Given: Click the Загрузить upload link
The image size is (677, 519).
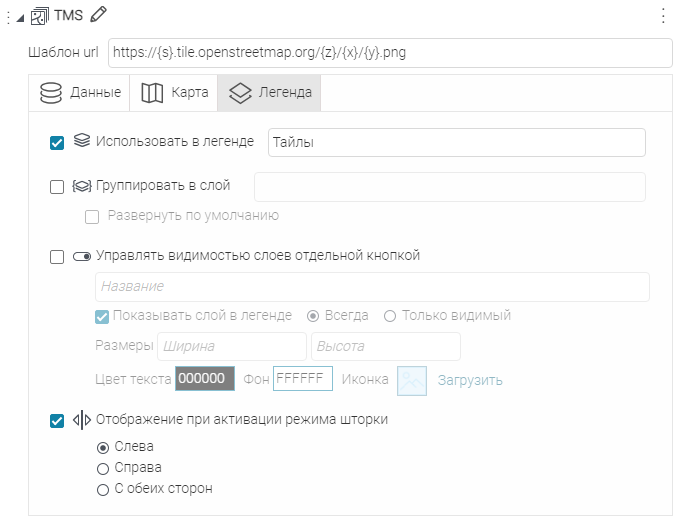Looking at the screenshot, I should [x=469, y=380].
